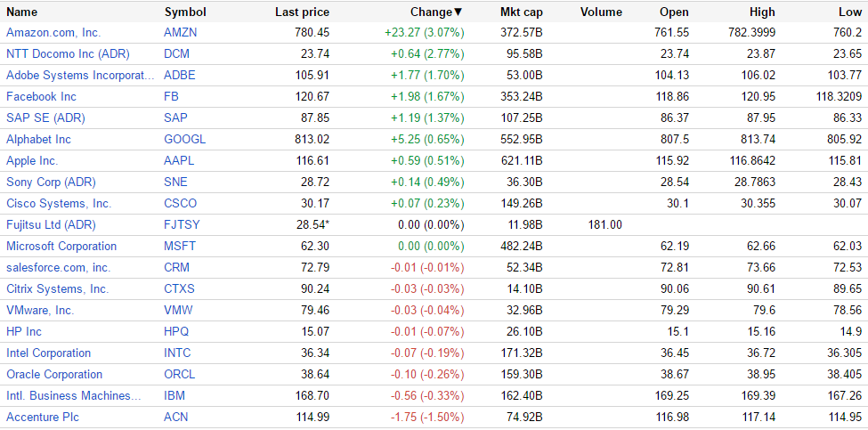
Task: Open Sony Corp (ADR) stock page
Action: click(51, 183)
